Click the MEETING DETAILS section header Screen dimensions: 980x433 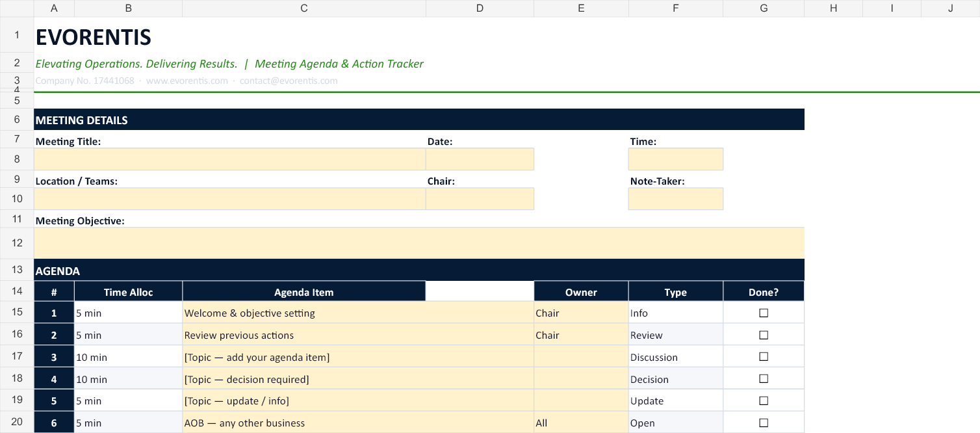(x=419, y=120)
